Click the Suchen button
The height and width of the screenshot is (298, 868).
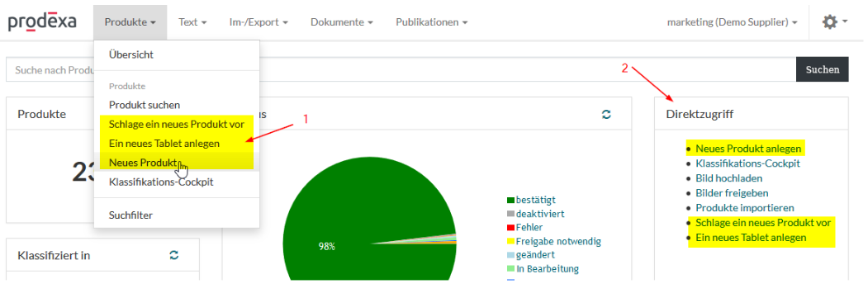[x=822, y=69]
